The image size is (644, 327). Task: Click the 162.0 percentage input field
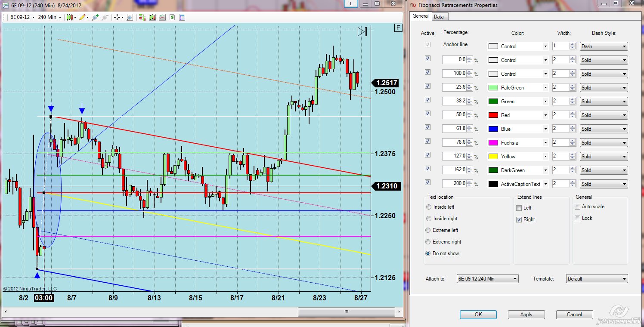pyautogui.click(x=455, y=170)
